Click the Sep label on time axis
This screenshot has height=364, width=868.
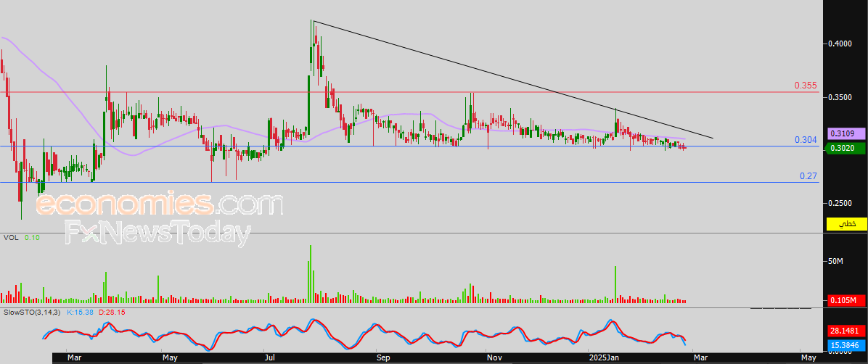point(382,358)
